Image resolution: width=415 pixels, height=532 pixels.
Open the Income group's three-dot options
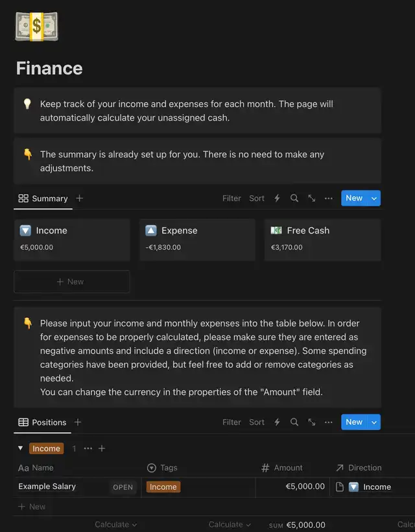click(88, 448)
